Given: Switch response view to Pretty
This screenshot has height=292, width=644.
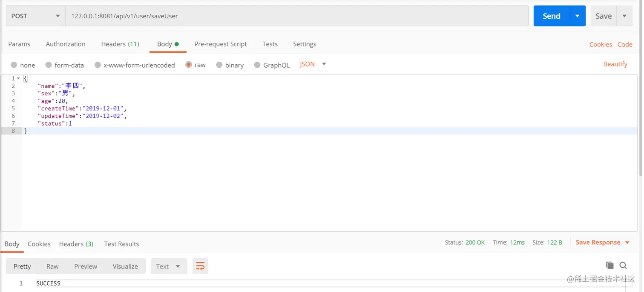Looking at the screenshot, I should pyautogui.click(x=22, y=266).
